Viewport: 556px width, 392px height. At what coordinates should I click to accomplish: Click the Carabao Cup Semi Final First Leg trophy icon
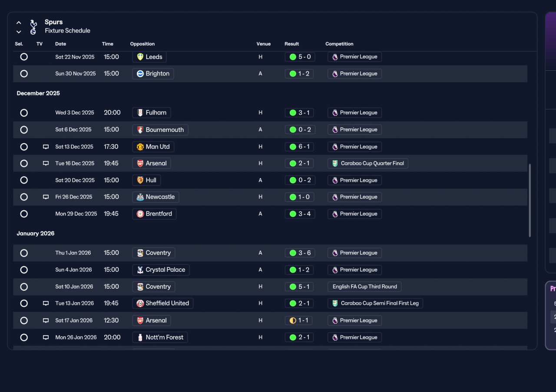334,303
